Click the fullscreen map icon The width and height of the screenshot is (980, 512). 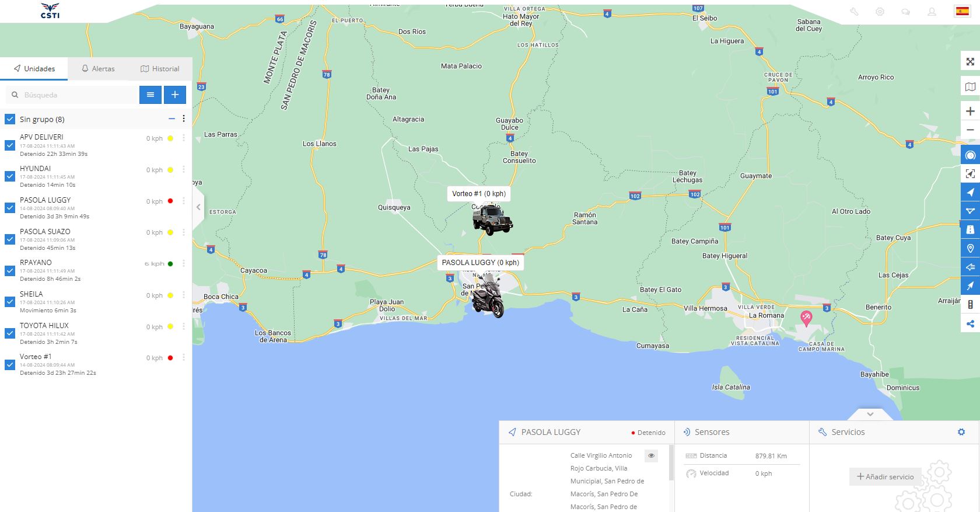pos(970,62)
